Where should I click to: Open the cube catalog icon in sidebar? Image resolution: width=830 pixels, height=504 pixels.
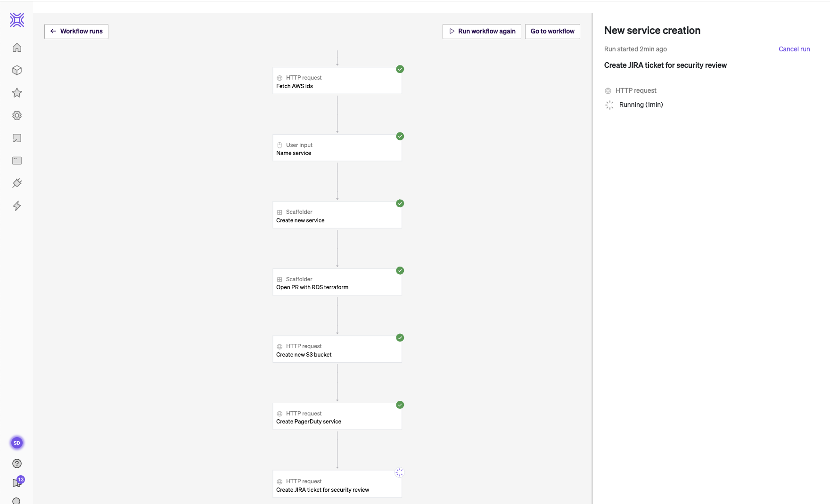pos(17,70)
